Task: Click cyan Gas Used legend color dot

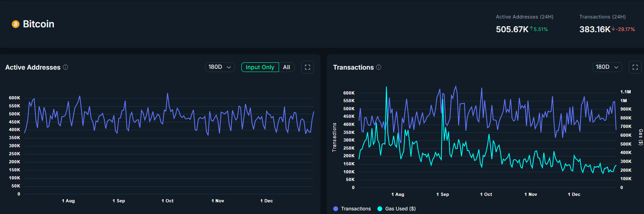Action: coord(380,209)
